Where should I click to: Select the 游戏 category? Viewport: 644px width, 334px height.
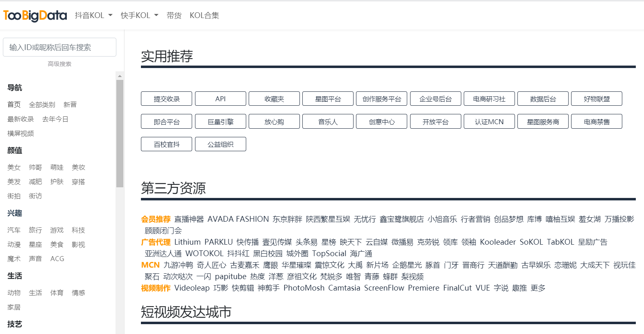pos(57,230)
